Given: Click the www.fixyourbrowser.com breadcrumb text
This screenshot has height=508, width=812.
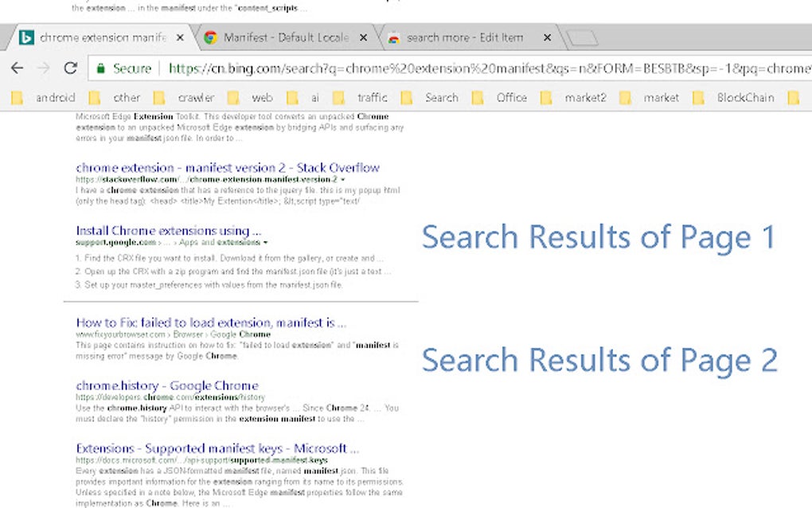Looking at the screenshot, I should [173, 334].
